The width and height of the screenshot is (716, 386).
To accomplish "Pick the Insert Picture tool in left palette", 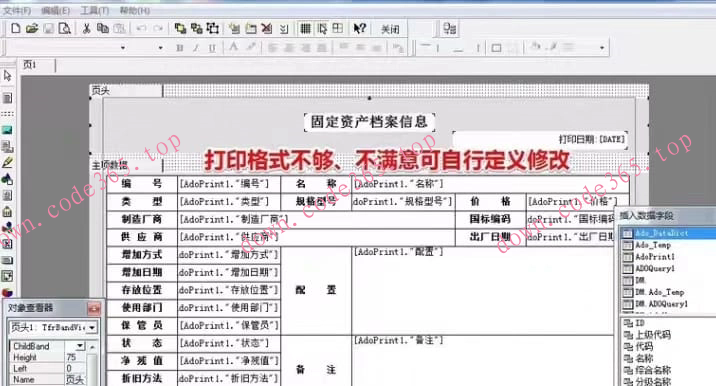I will [7, 130].
